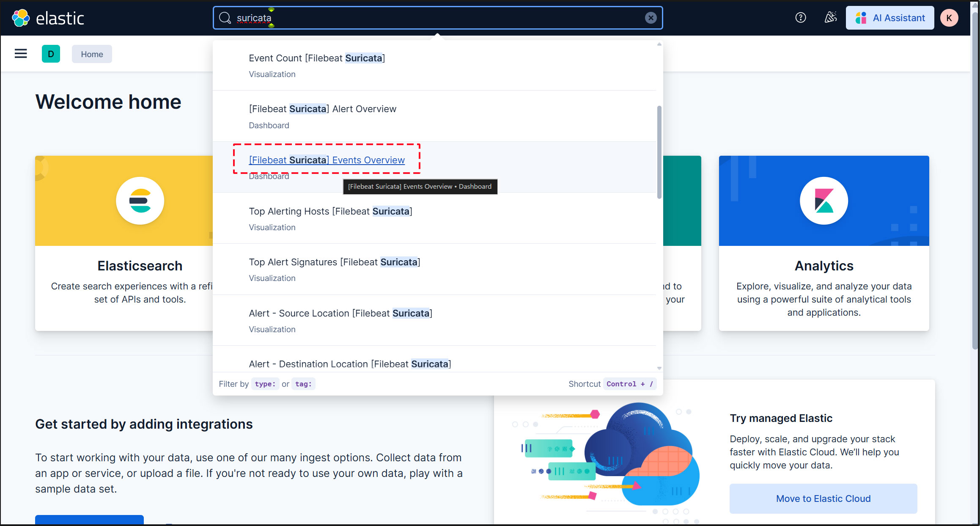Click the Elastic logo icon

21,18
